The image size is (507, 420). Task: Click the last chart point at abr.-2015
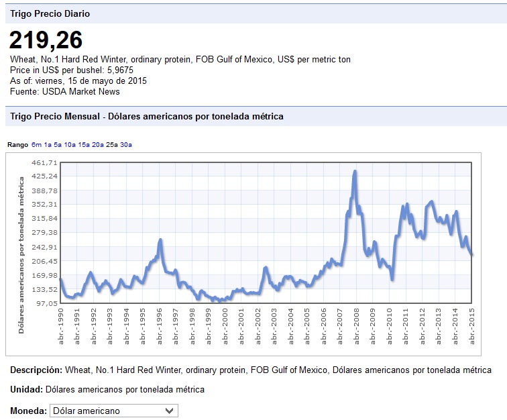click(x=472, y=255)
